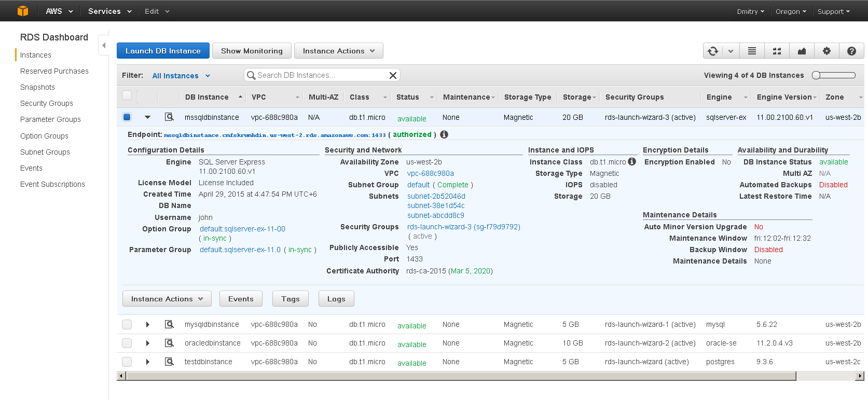Open the Logs button
The height and width of the screenshot is (400, 868).
point(336,299)
